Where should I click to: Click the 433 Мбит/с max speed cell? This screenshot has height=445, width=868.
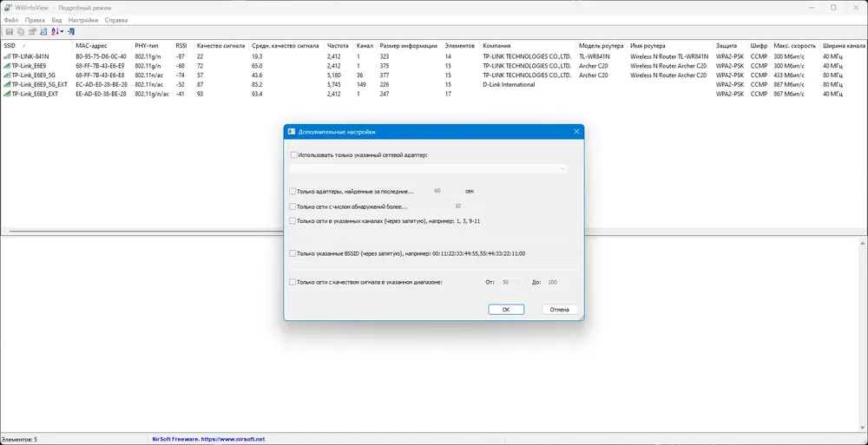coord(788,75)
